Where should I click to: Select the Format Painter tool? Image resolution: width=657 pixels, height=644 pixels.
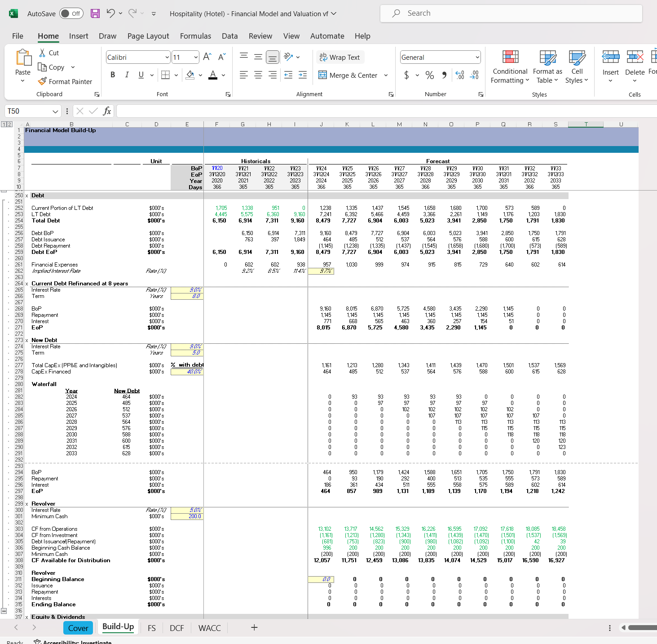65,81
